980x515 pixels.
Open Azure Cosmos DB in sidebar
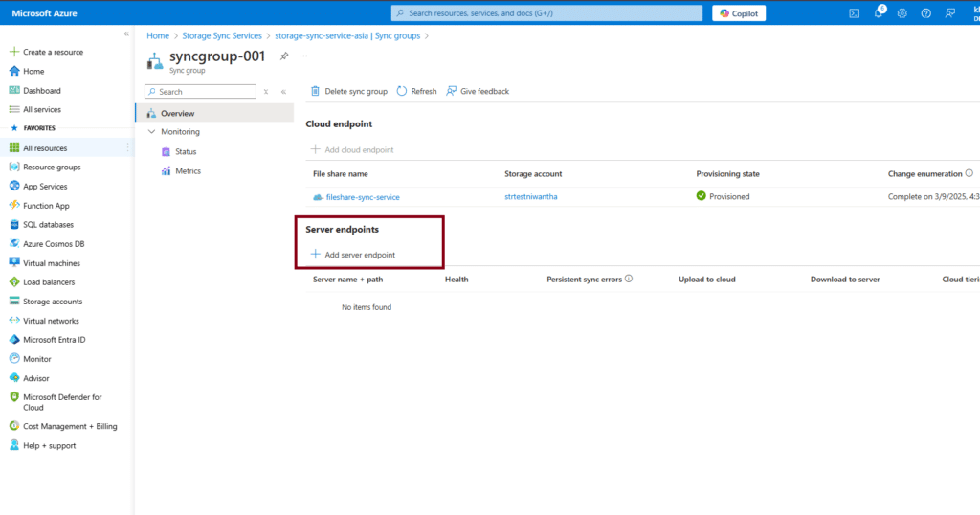55,244
